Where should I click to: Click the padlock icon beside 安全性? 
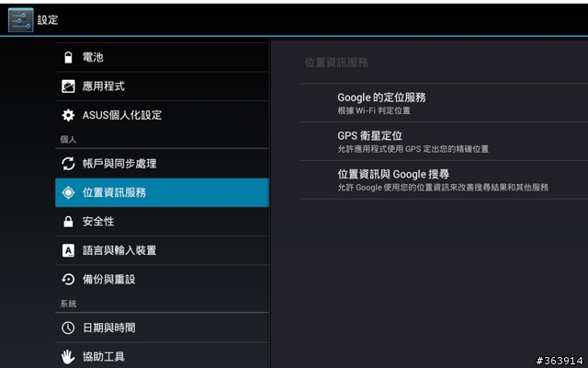tap(68, 222)
